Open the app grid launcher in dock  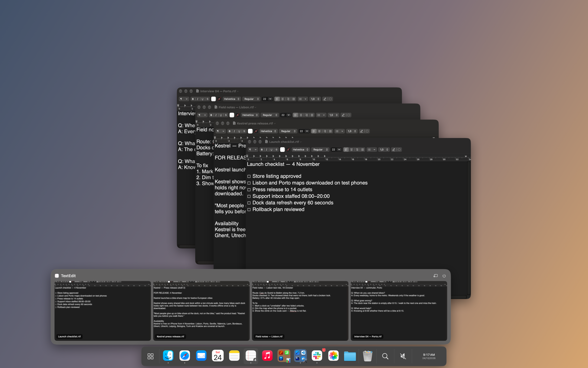click(x=150, y=356)
